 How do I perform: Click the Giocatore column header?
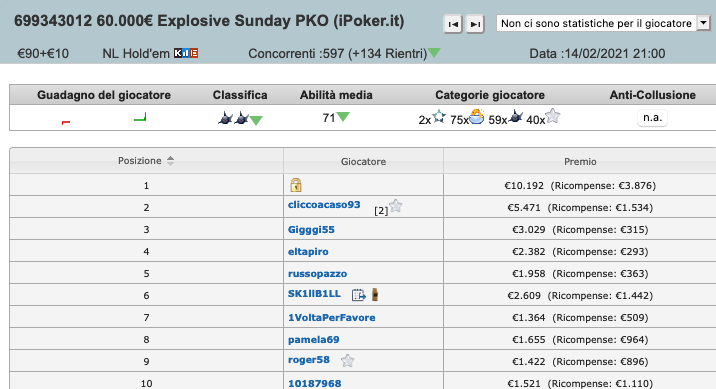click(363, 161)
